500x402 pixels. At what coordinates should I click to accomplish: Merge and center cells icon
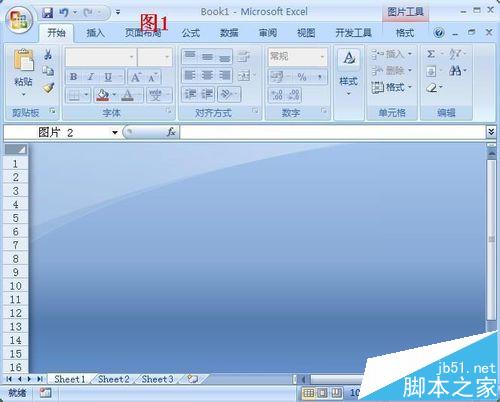(244, 76)
